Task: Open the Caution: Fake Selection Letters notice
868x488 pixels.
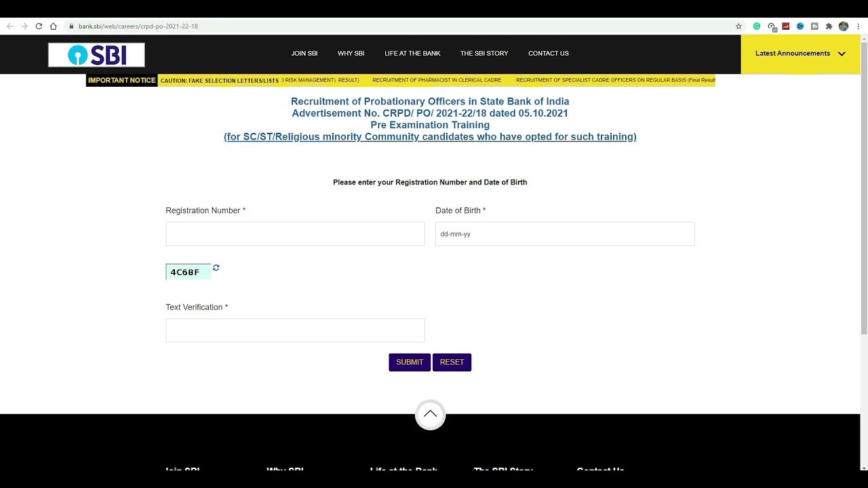Action: pos(220,81)
